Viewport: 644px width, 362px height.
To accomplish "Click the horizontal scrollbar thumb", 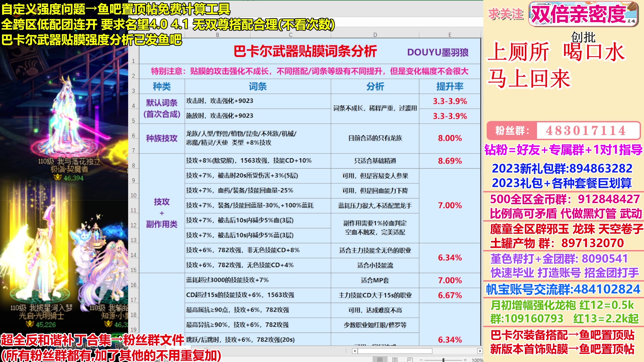I will point(395,351).
